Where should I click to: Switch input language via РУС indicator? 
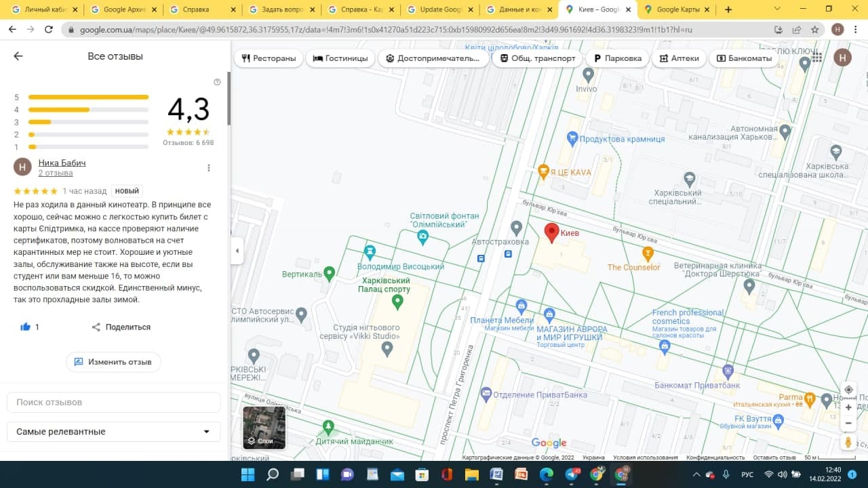(747, 474)
